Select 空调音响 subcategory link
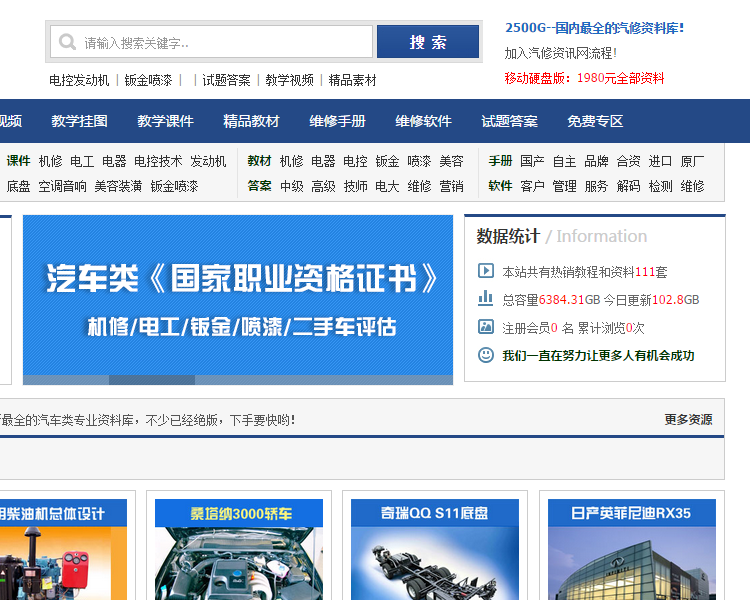 [62, 186]
